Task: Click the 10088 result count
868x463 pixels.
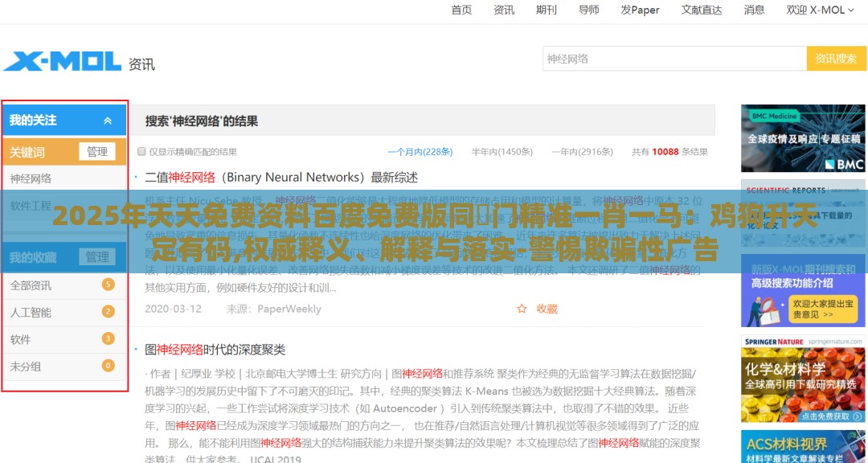Action: [x=665, y=152]
